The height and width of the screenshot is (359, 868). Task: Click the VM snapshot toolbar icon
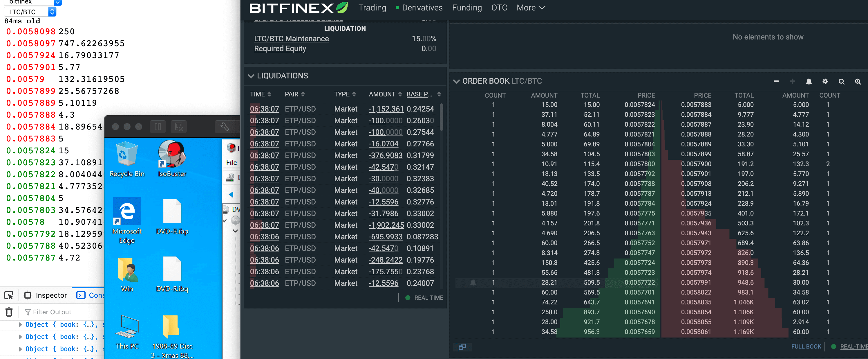[x=179, y=127]
